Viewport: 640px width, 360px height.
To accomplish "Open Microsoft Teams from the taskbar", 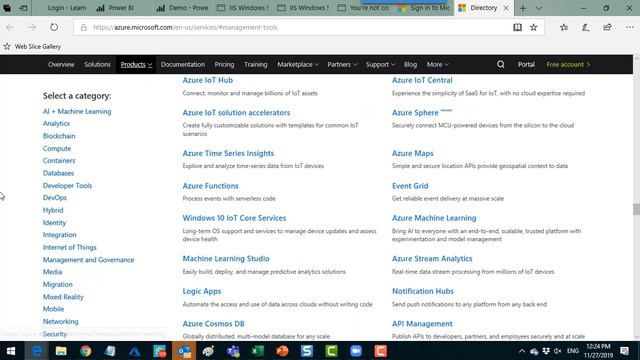I will (233, 351).
